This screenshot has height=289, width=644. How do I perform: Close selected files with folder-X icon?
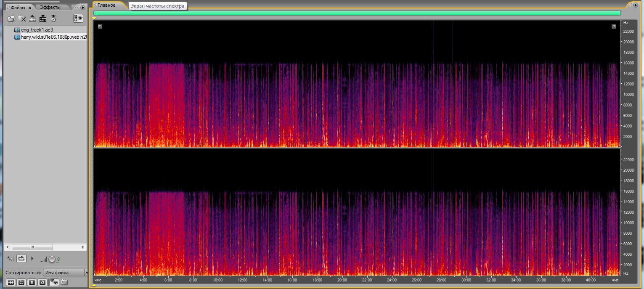pos(22,19)
